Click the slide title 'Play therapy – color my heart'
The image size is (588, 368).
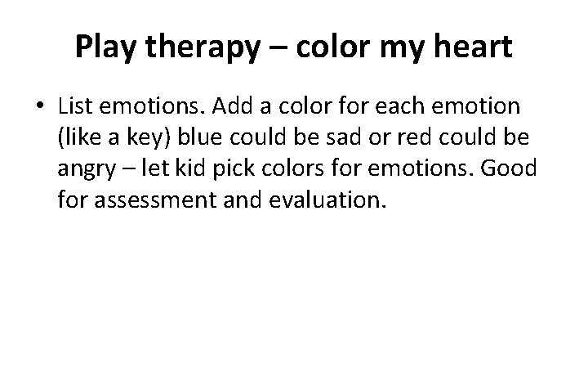tap(294, 47)
